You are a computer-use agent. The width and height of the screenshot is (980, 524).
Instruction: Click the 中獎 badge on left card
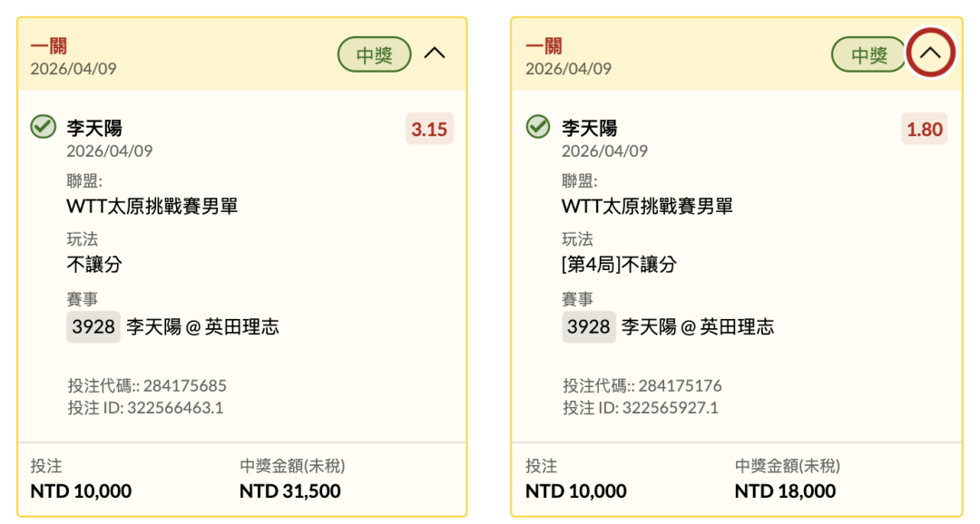click(374, 55)
